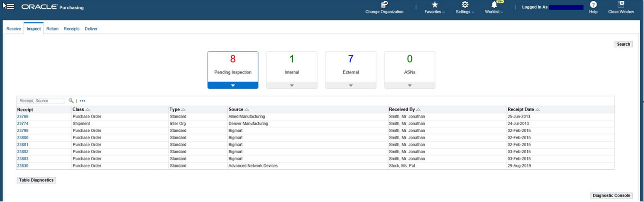Screen dimensions: 644x202
Task: Click the Table Diagnostics button
Action: point(36,180)
